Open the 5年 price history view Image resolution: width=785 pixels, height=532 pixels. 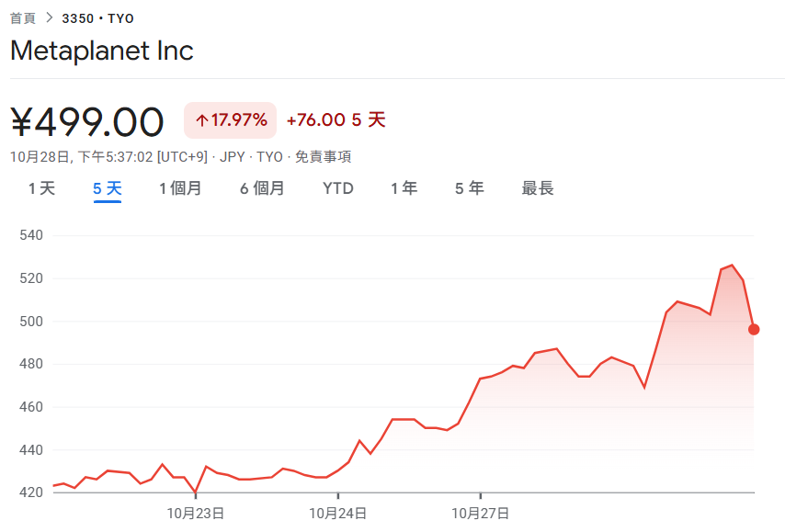(470, 187)
